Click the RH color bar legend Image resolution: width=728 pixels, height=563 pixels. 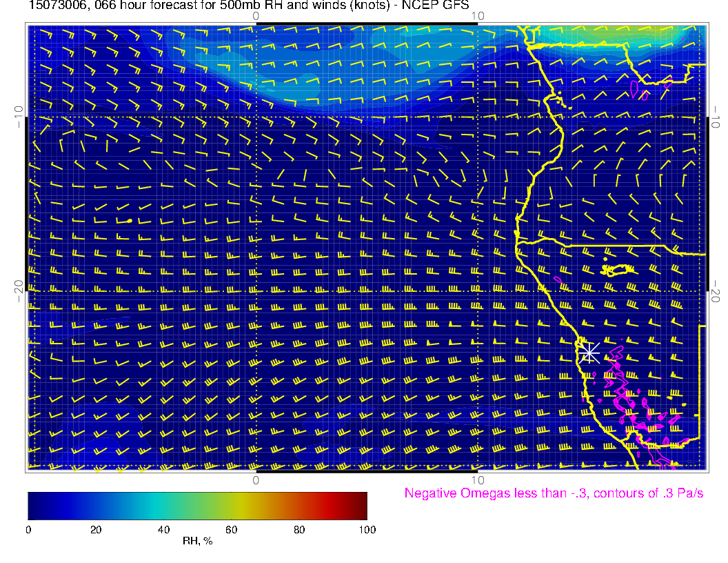tap(197, 506)
